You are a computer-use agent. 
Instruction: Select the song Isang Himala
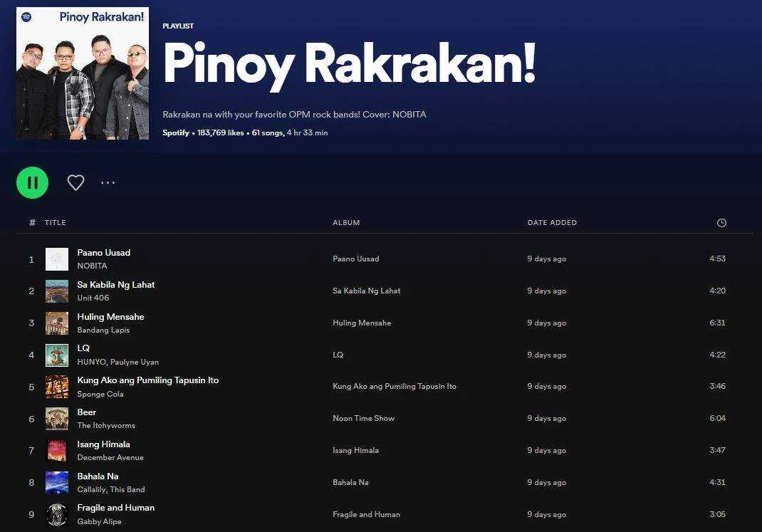(x=103, y=444)
